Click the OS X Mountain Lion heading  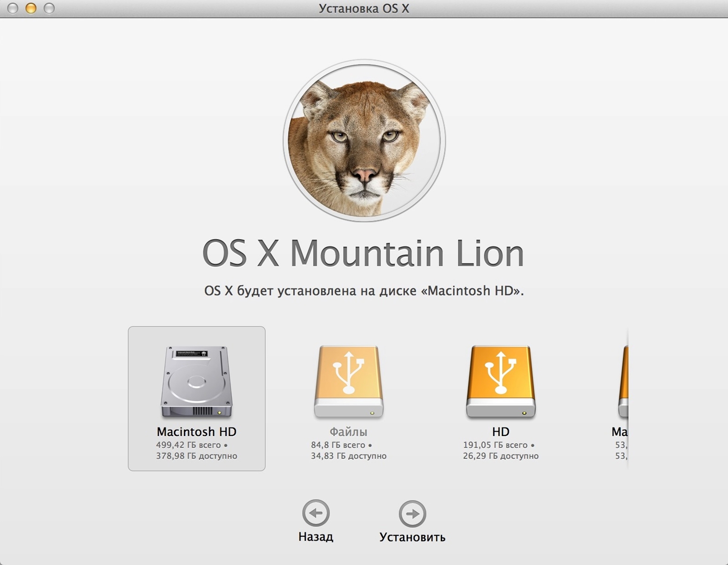pos(363,253)
